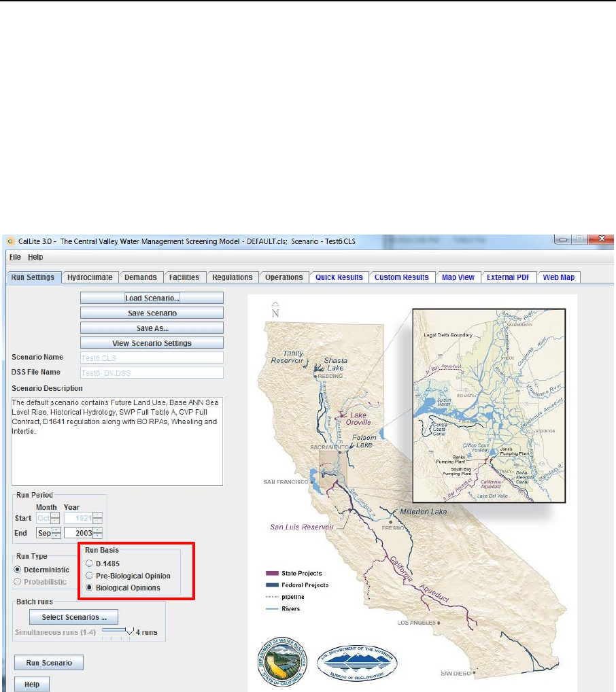The image size is (616, 692).
Task: Click inside the Scenario Description text area
Action: (x=118, y=441)
